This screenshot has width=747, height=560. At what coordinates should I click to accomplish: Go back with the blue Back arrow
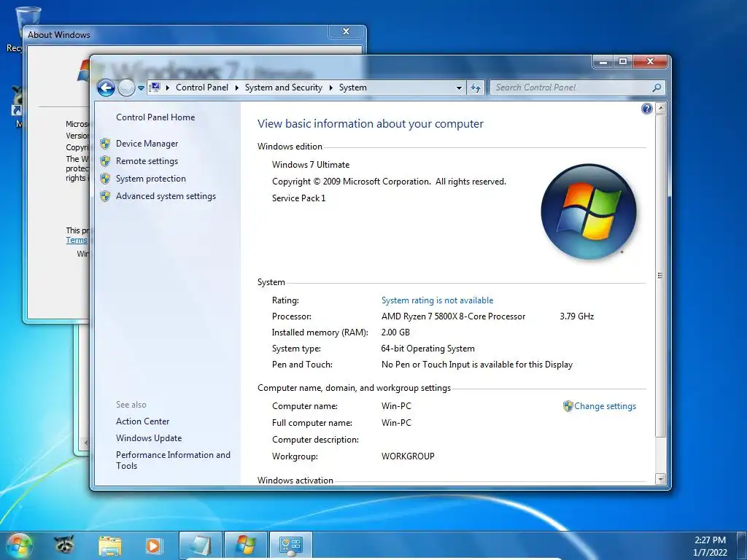[x=106, y=87]
